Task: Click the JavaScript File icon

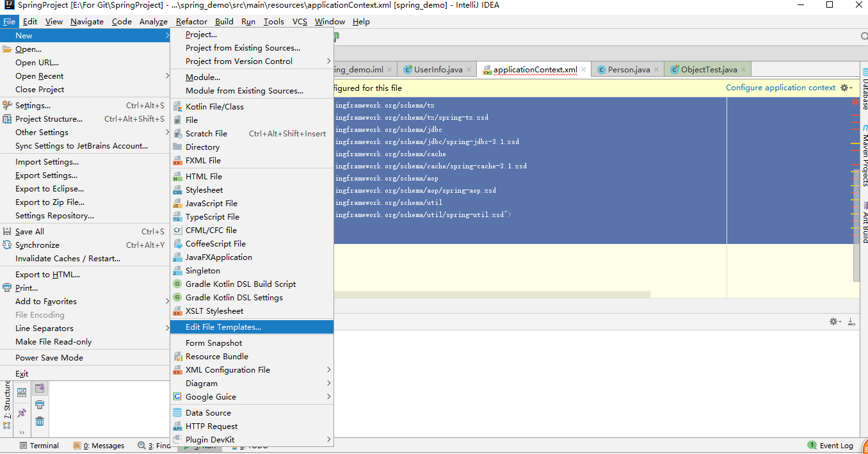Action: click(x=177, y=204)
